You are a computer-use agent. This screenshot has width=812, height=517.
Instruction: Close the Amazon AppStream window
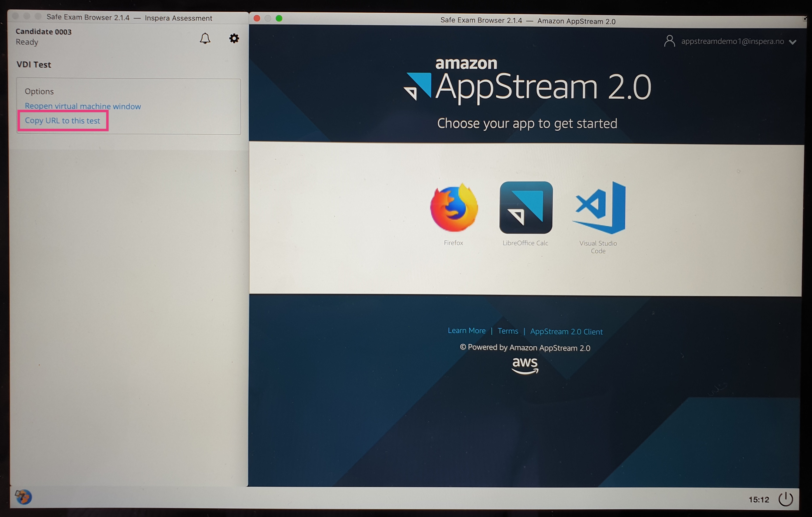[257, 18]
